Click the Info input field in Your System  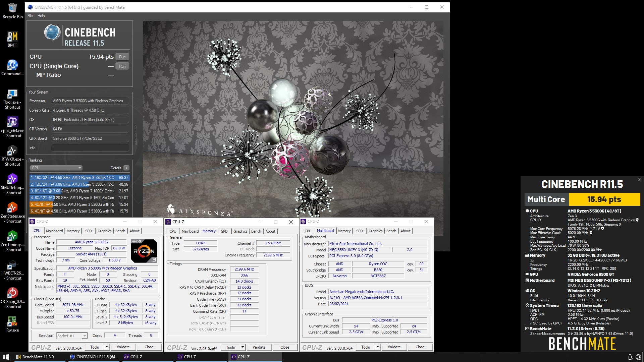click(90, 148)
